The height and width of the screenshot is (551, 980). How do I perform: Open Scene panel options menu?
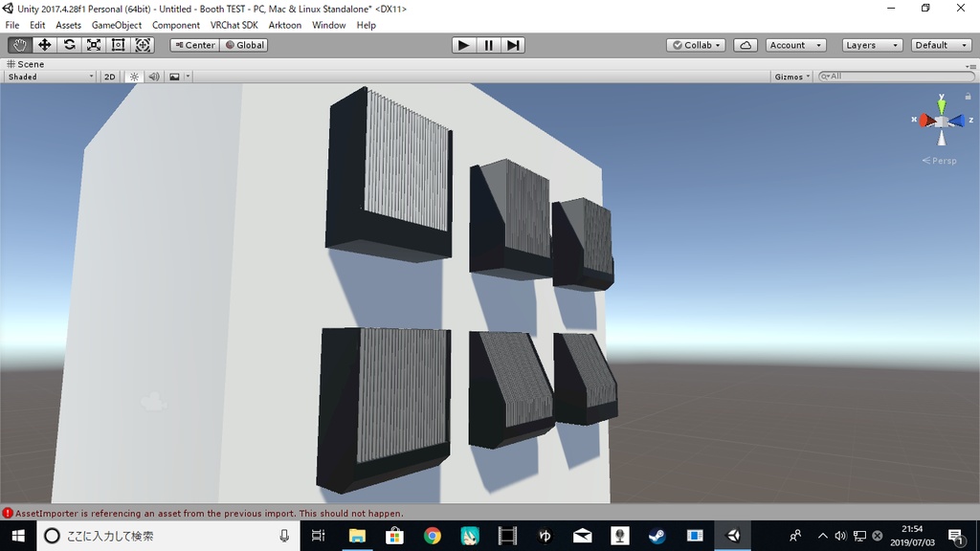coord(970,66)
